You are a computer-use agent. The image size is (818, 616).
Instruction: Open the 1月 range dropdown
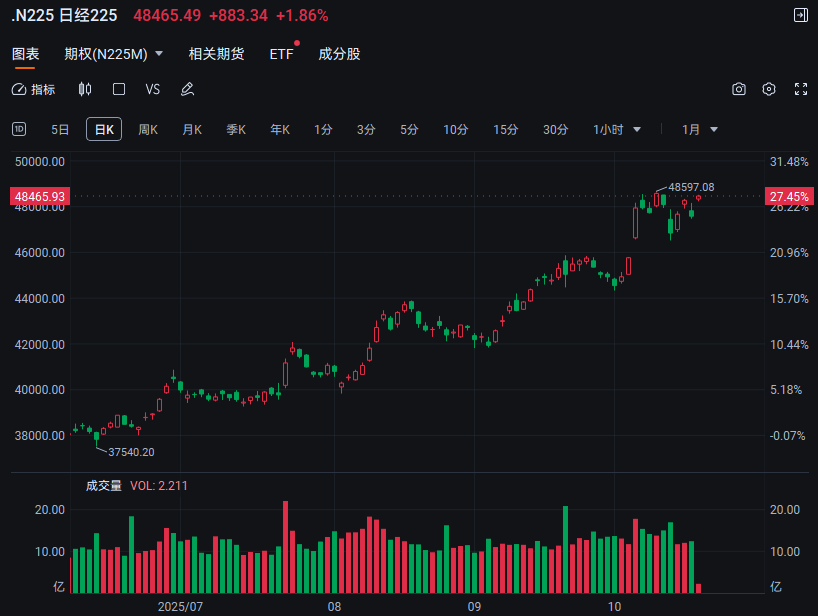tap(700, 129)
